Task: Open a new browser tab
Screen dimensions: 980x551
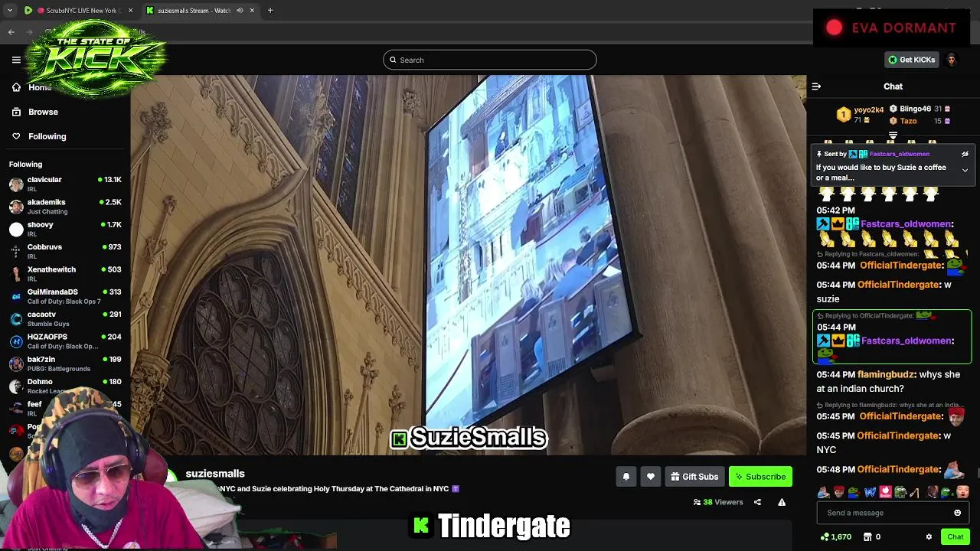Action: click(x=270, y=10)
